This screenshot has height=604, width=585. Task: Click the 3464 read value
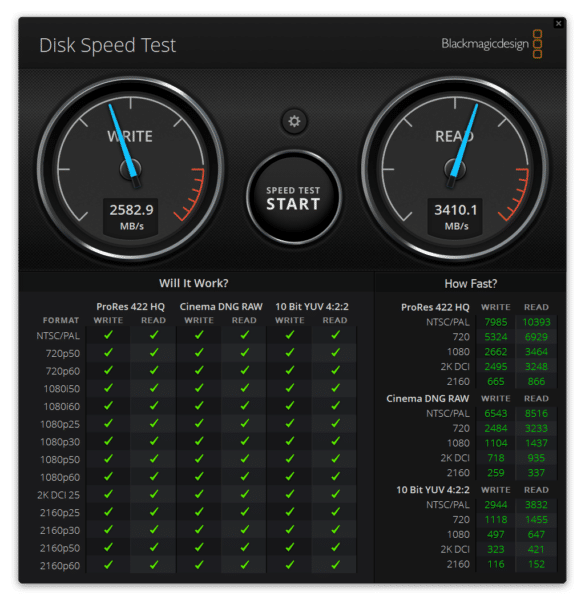[536, 352]
